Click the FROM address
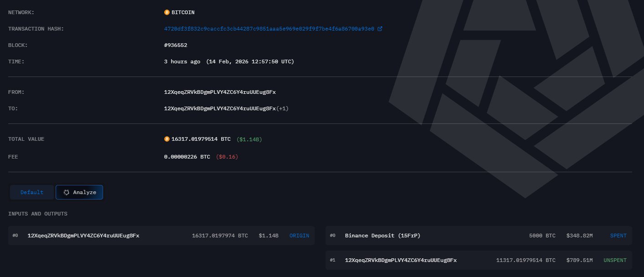The width and height of the screenshot is (644, 277). [x=220, y=92]
